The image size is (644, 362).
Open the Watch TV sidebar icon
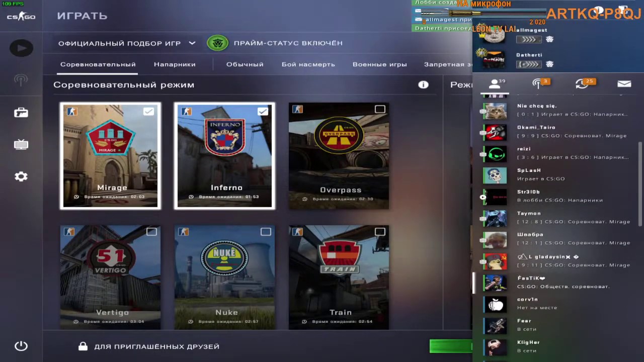pos(21,145)
